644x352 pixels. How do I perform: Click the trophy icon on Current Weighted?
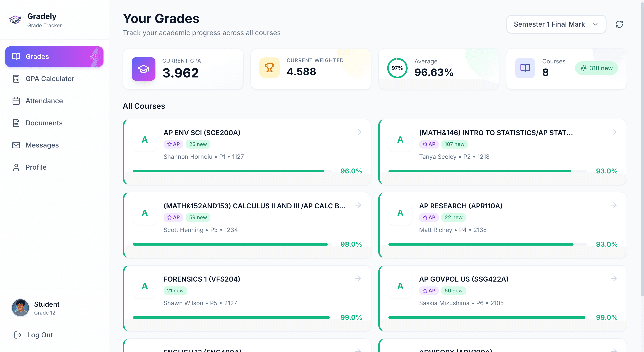click(269, 68)
